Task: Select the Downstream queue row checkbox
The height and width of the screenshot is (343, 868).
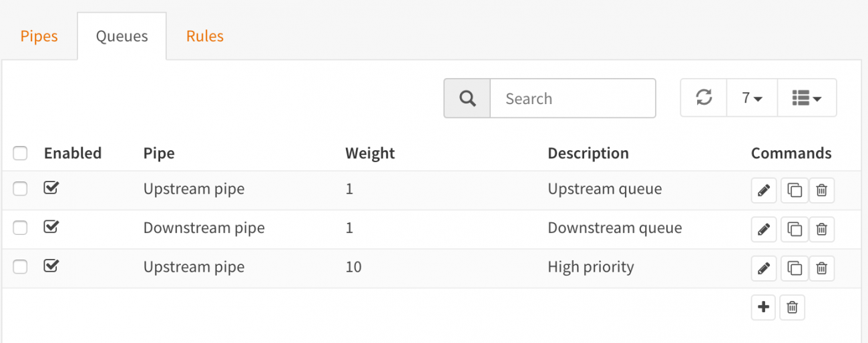Action: 21,228
